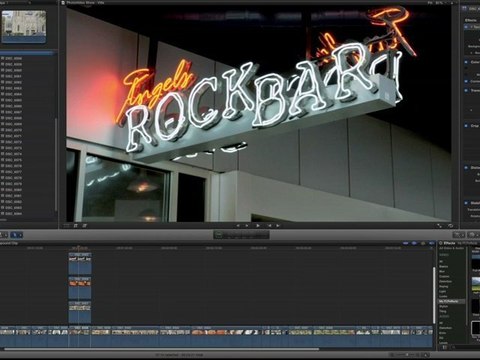Jump to the next edit in the viewer
480x360 pixels.
point(278,226)
